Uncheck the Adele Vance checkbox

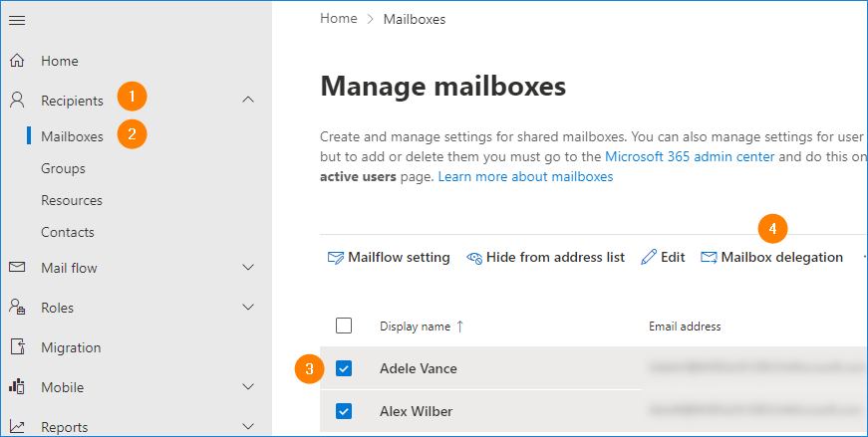344,368
